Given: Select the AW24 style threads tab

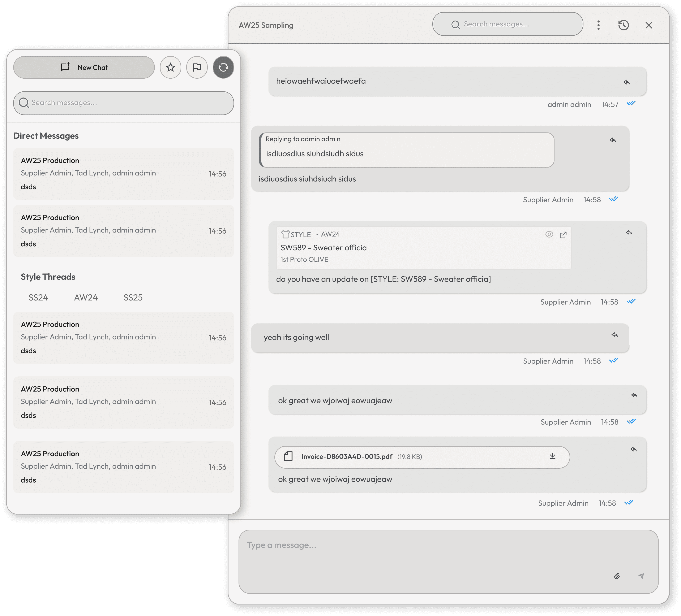Looking at the screenshot, I should (x=86, y=297).
